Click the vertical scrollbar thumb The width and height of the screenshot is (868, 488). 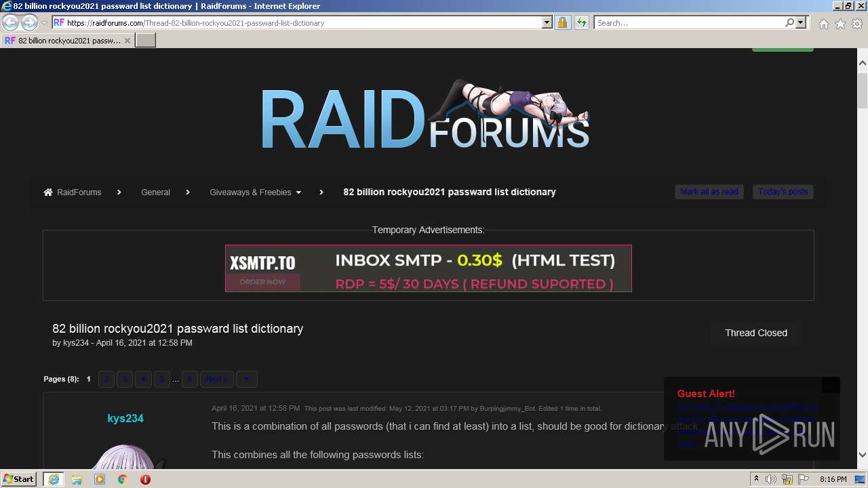863,89
